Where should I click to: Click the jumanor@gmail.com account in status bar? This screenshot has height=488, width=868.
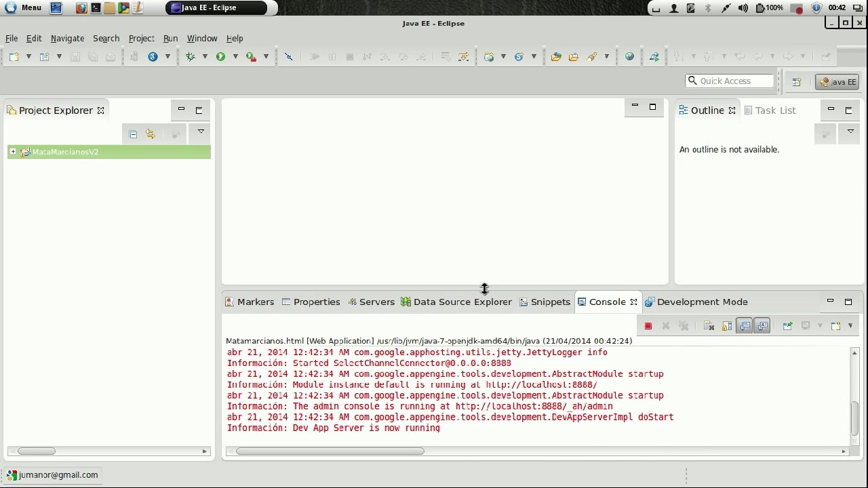point(52,475)
